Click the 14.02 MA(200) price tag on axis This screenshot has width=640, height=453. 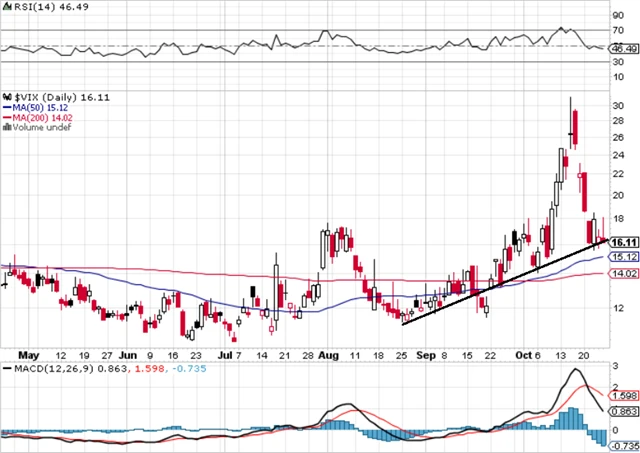[x=624, y=274]
